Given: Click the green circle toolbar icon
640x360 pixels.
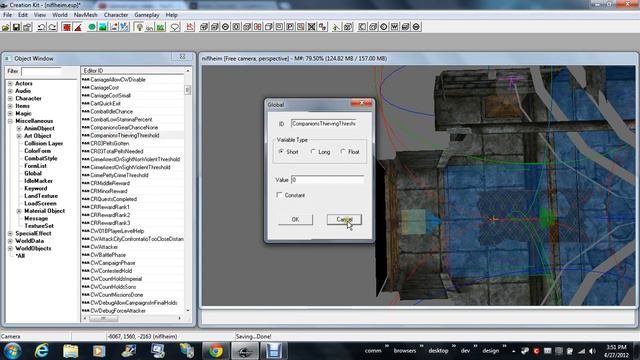Looking at the screenshot, I should click(92, 27).
